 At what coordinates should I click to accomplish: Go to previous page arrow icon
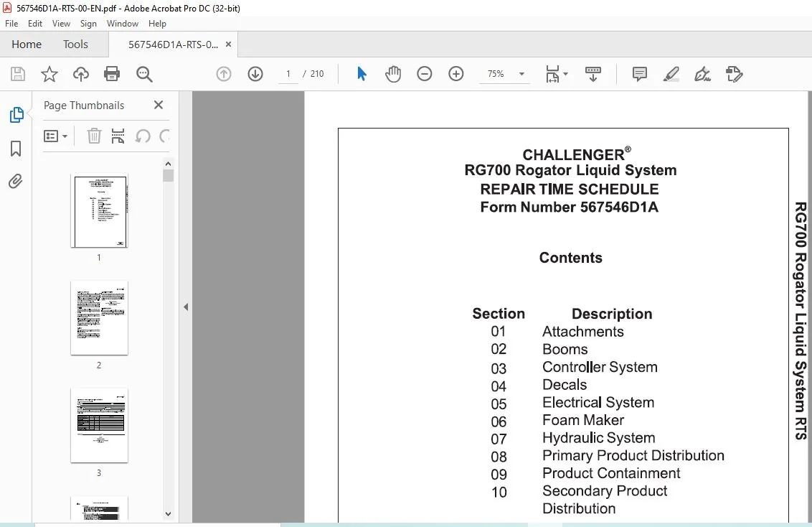point(224,74)
